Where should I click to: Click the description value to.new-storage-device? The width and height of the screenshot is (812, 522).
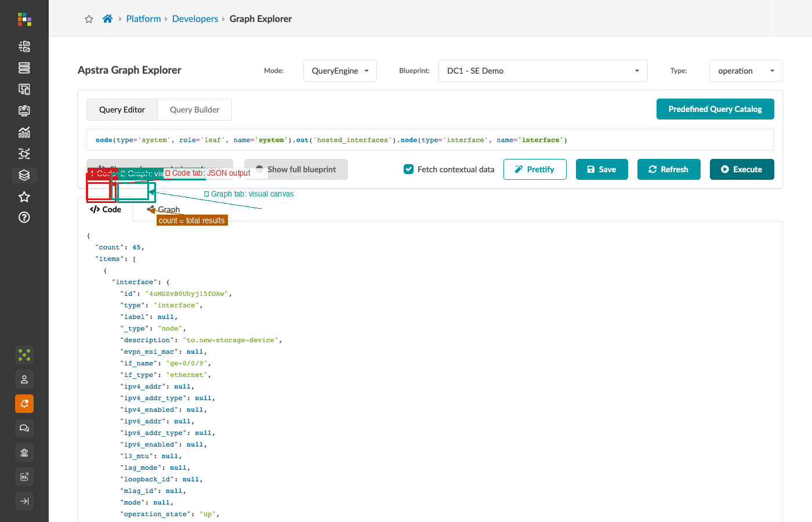coord(232,340)
